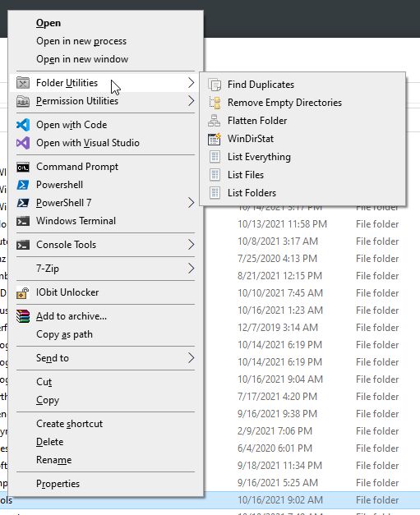Choose Delete from the menu
This screenshot has height=515, width=420.
49,442
